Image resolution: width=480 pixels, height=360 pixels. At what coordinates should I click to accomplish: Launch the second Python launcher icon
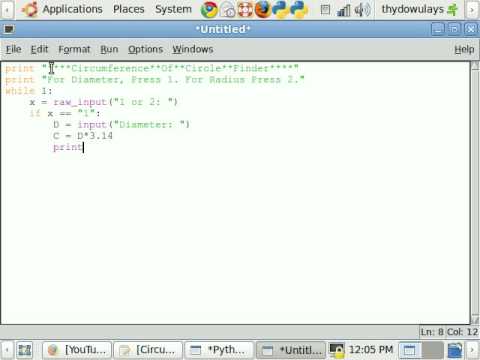click(299, 10)
